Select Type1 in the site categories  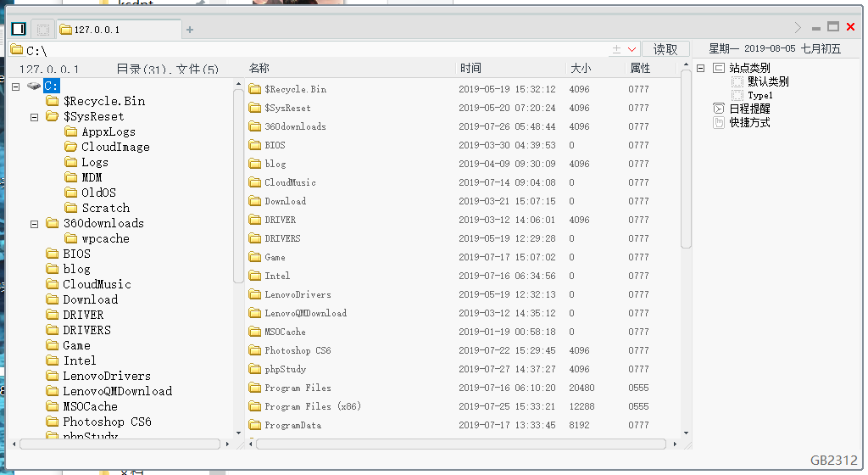pos(760,95)
